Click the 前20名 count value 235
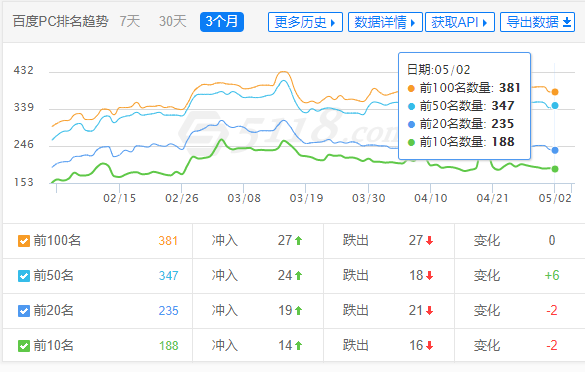Image resolution: width=585 pixels, height=372 pixels. point(168,311)
